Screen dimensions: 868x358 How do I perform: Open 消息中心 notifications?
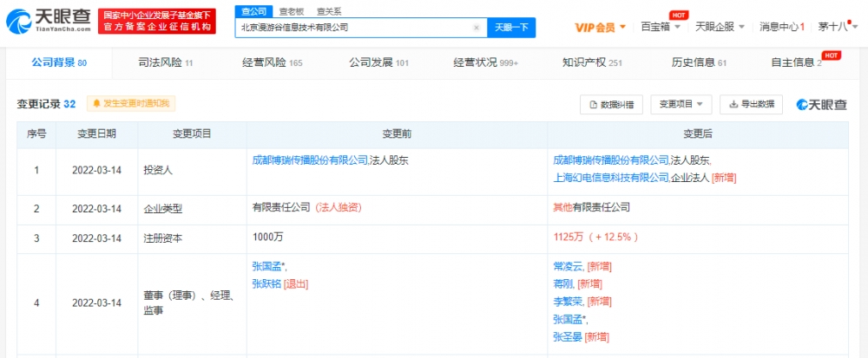[782, 27]
